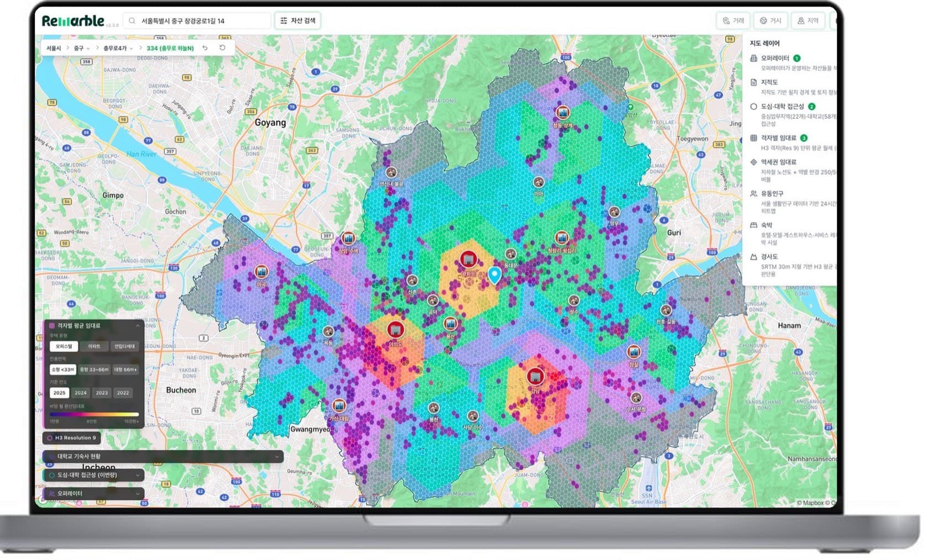Open the 중구 breadcrumb dropdown
This screenshot has height=560, width=939.
pyautogui.click(x=82, y=48)
